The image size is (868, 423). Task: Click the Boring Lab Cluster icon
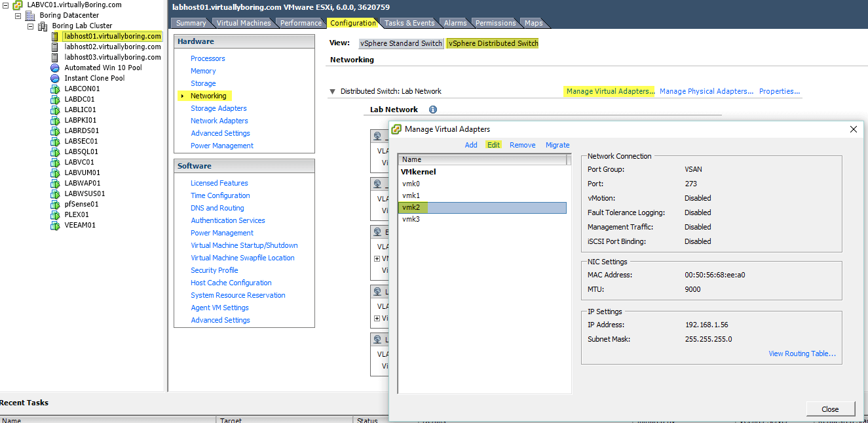(x=43, y=26)
